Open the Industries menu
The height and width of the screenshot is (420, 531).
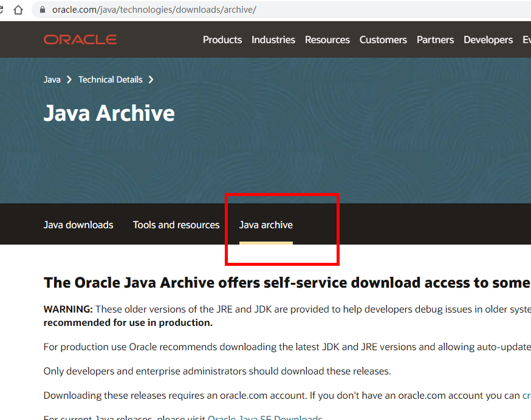[273, 39]
